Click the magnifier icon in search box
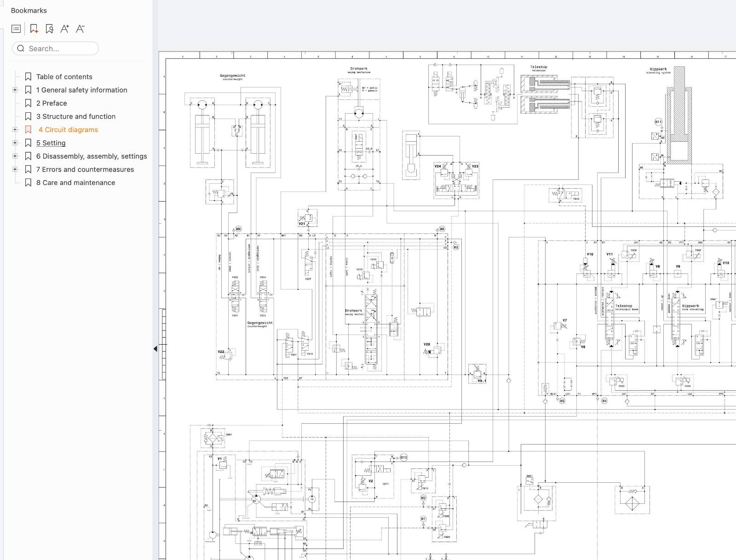Viewport: 736px width, 560px height. coord(21,48)
